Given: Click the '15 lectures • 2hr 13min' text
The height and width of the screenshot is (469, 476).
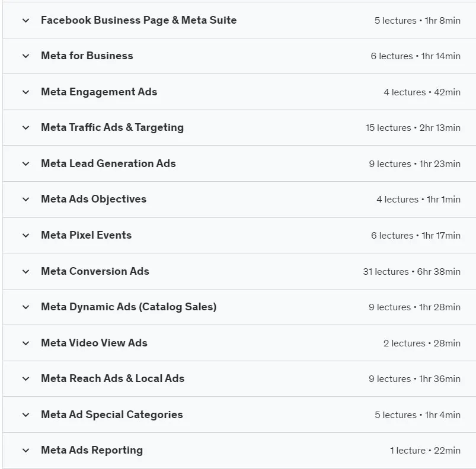Looking at the screenshot, I should 413,128.
